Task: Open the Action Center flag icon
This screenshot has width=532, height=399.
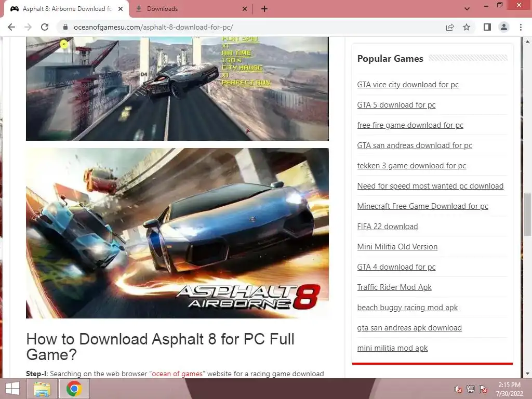Action: point(483,389)
